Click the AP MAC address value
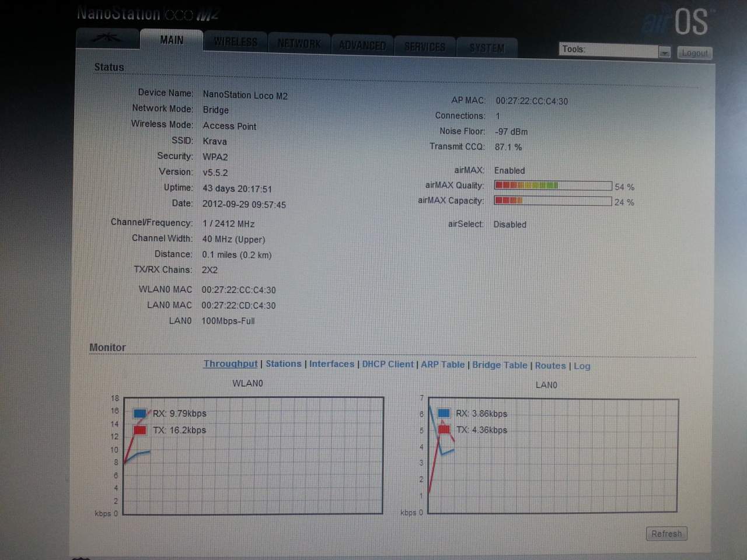The height and width of the screenshot is (560, 747). coord(532,101)
